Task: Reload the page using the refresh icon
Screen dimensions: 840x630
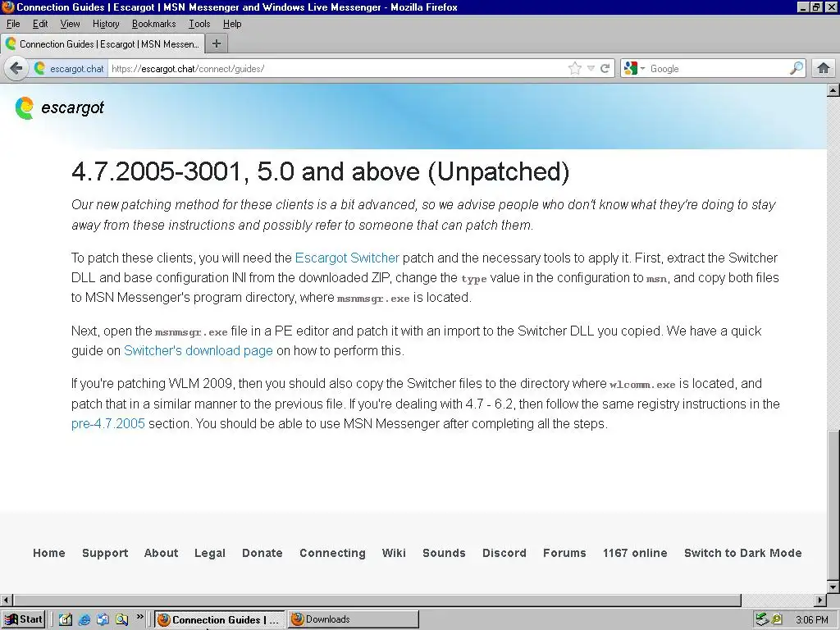Action: 605,69
